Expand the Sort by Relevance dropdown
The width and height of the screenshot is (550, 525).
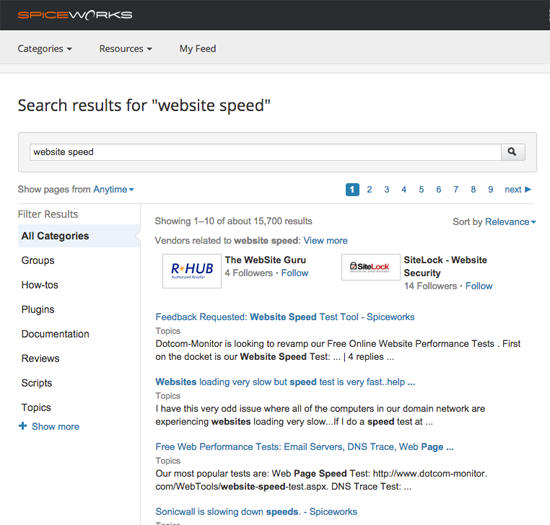(510, 222)
